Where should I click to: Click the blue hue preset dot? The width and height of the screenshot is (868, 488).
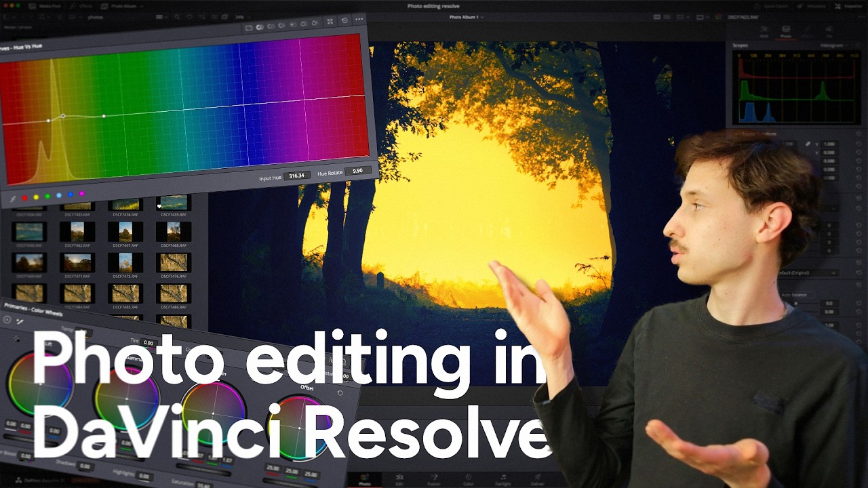(x=71, y=195)
